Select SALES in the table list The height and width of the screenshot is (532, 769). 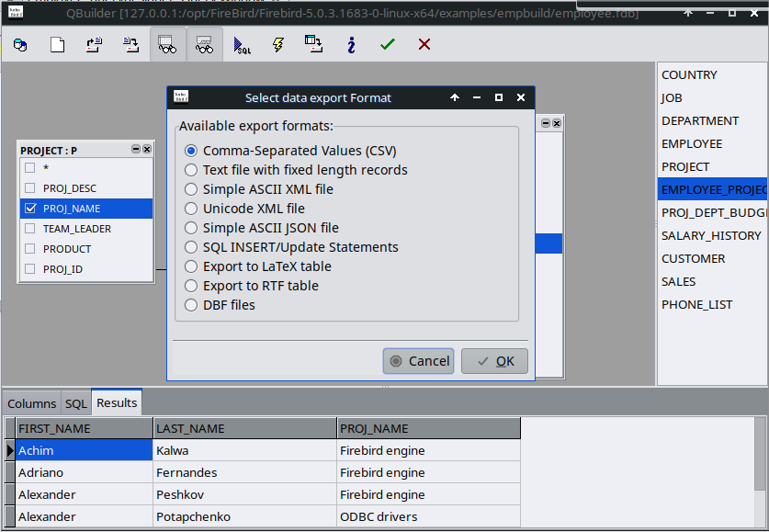coord(711,282)
